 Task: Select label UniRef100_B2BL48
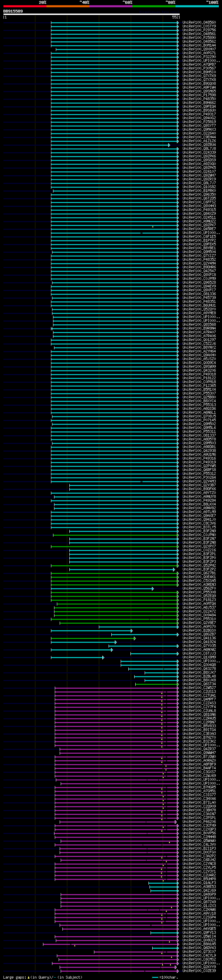pos(199,677)
